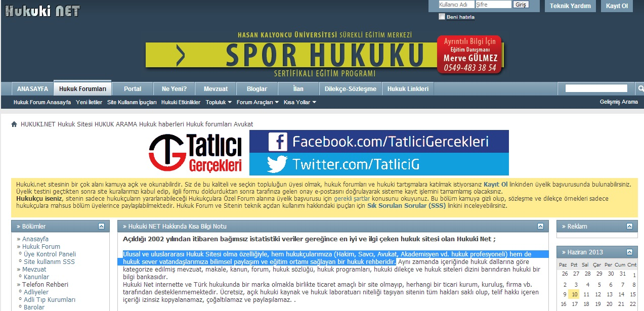Open the Spor Hukuku certificate program banner

(x=324, y=55)
